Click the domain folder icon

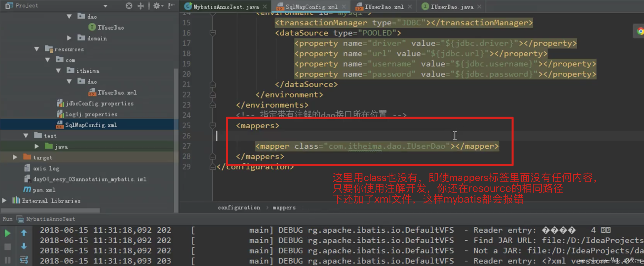click(81, 38)
